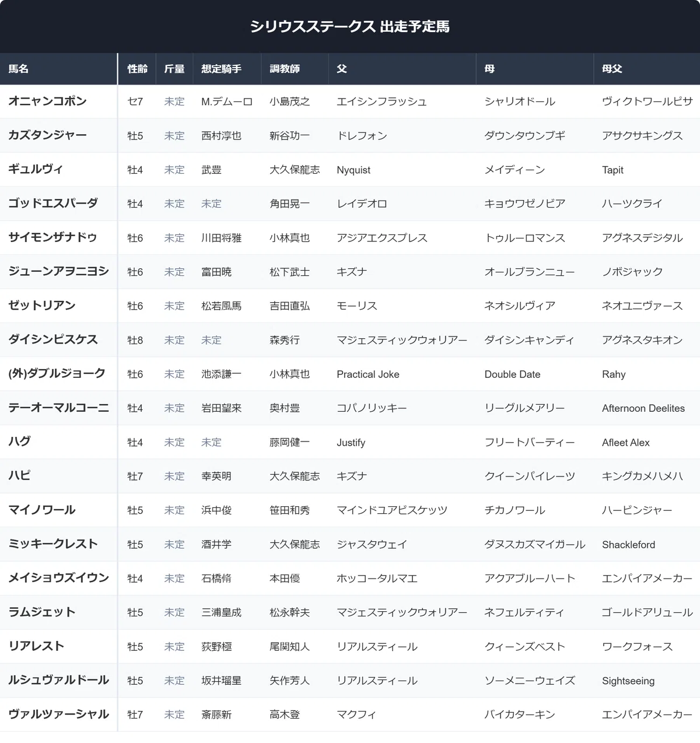Select horse name ハグ
Image resolution: width=700 pixels, height=743 pixels.
19,441
